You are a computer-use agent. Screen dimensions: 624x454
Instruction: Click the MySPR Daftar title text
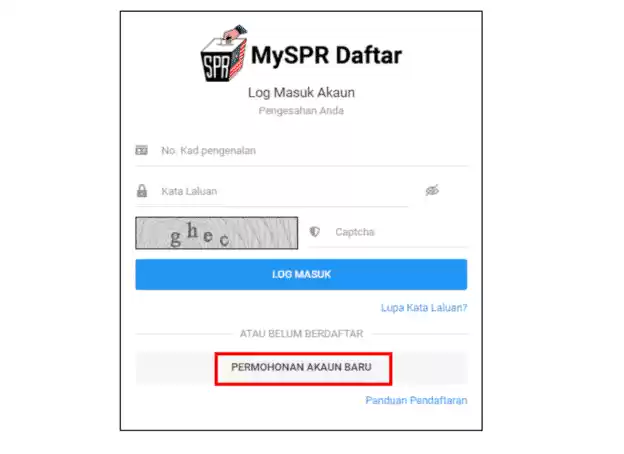326,55
